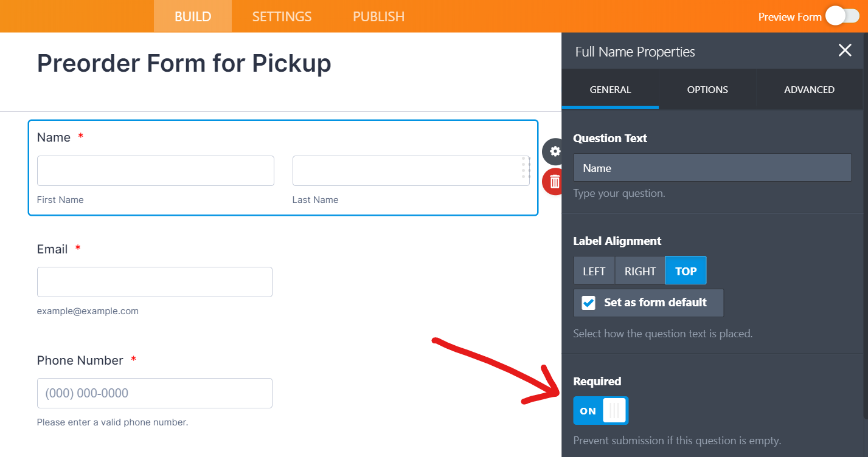
Task: Close the Full Name Properties panel
Action: coord(845,50)
